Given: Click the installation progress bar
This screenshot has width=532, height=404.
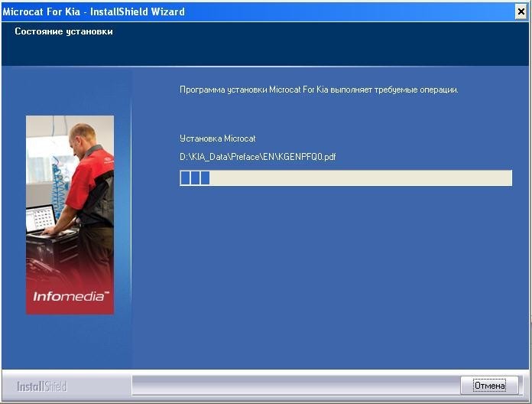Looking at the screenshot, I should click(x=345, y=178).
